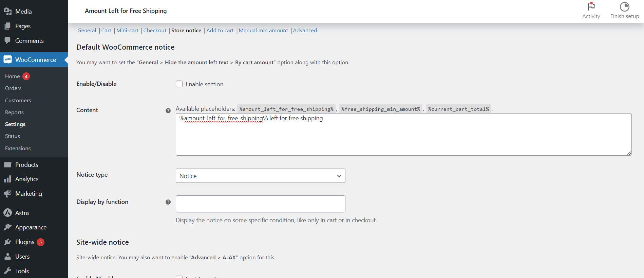Click the Display by function help icon

tap(168, 202)
